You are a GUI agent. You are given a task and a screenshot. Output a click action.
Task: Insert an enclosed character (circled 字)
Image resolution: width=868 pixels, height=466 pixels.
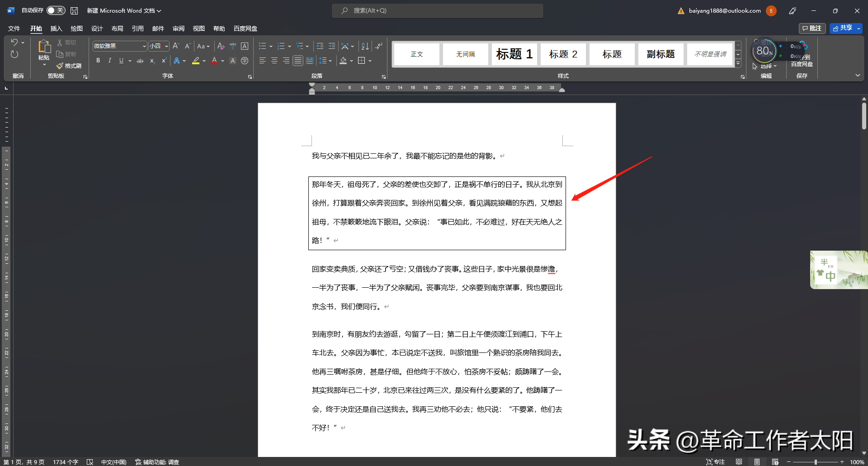coord(245,61)
